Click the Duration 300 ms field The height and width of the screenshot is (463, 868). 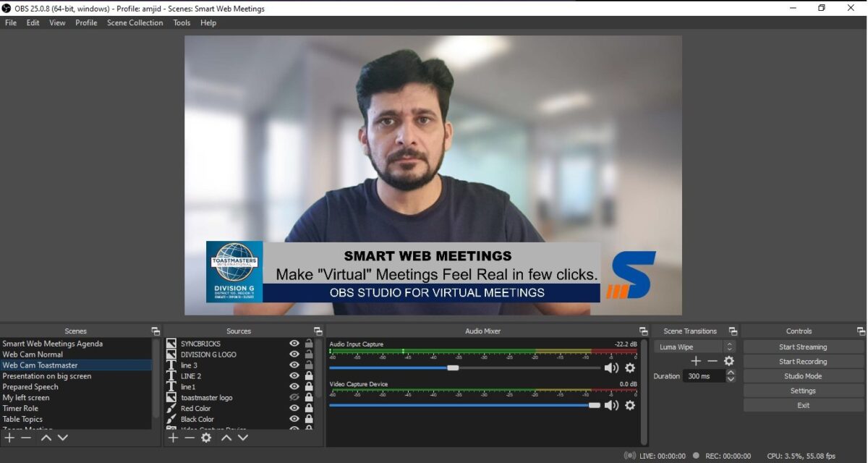click(704, 376)
